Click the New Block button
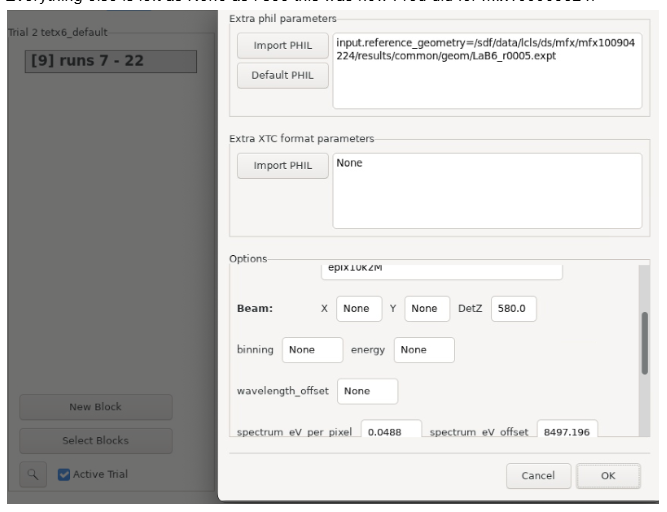This screenshot has height=512, width=667. click(96, 407)
